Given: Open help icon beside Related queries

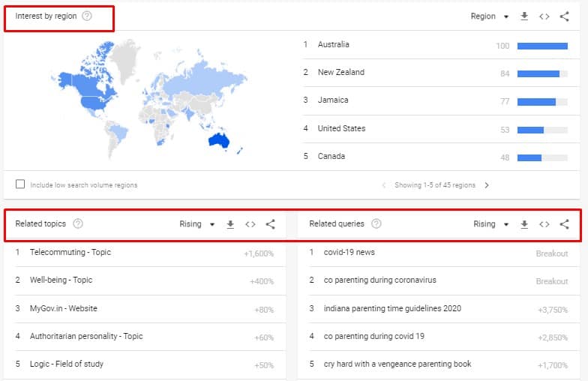Looking at the screenshot, I should [x=376, y=223].
